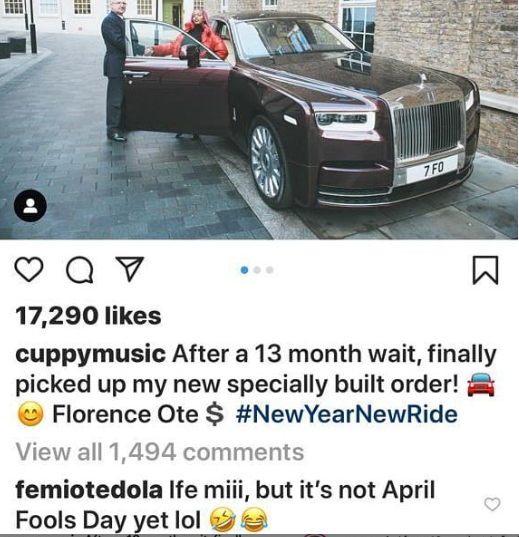Show who liked via 17,290 likes
Viewport: 519px width, 537px height.
(x=88, y=316)
